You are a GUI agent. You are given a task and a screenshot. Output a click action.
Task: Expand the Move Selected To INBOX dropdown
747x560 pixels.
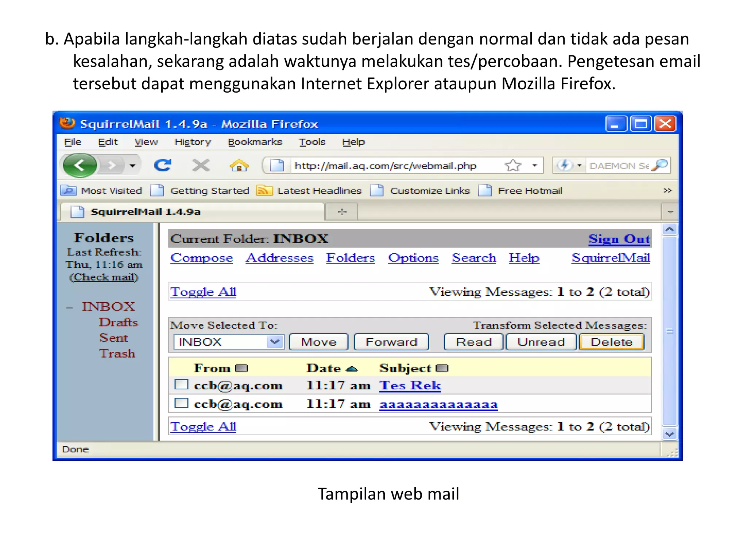(x=229, y=342)
